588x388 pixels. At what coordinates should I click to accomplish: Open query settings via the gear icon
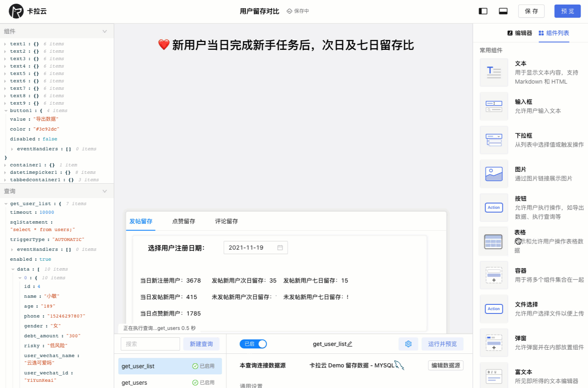coord(408,344)
